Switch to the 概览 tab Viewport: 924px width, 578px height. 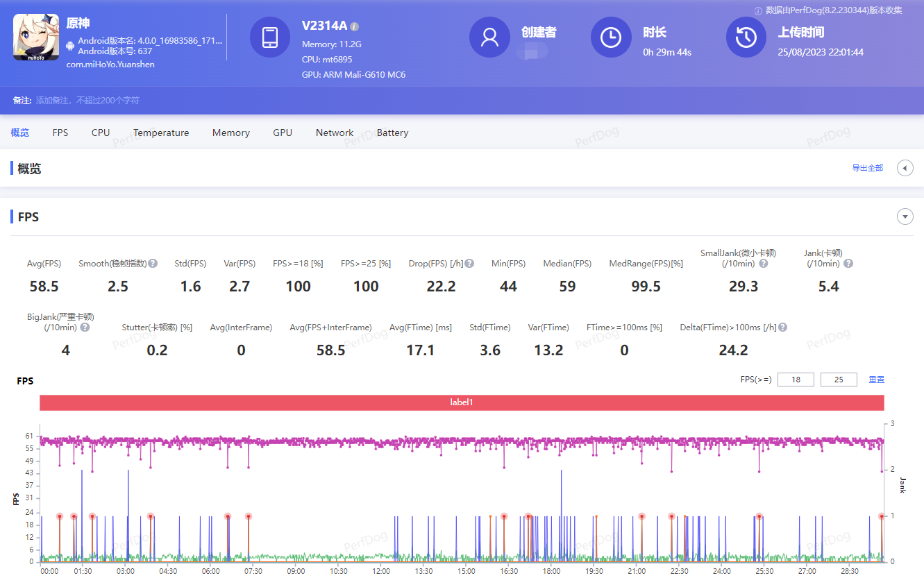click(x=20, y=133)
